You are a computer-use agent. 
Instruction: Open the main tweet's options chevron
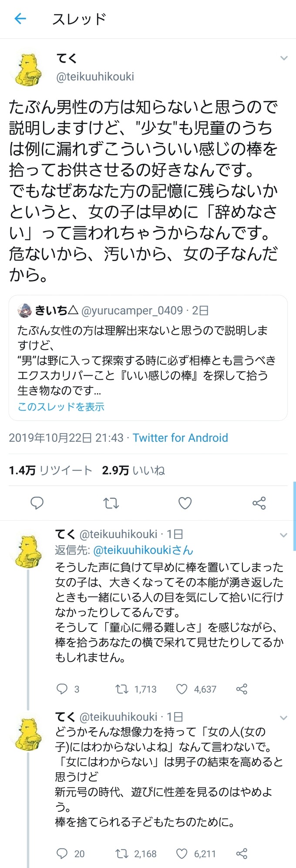[284, 58]
